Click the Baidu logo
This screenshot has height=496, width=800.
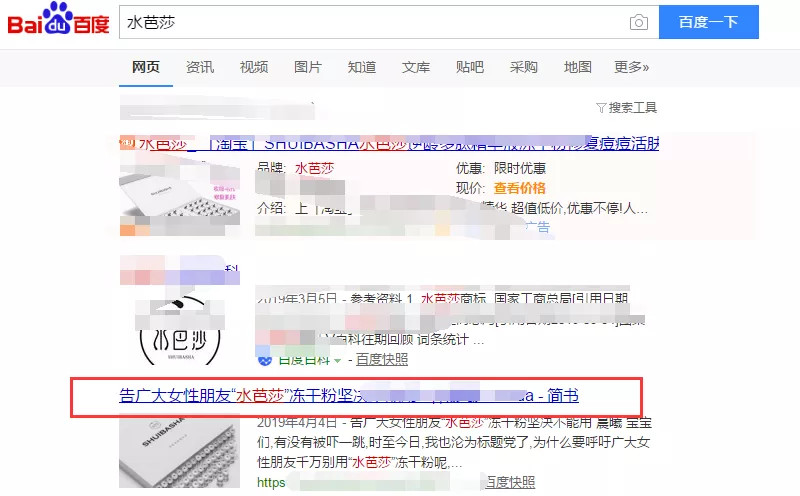(x=58, y=21)
